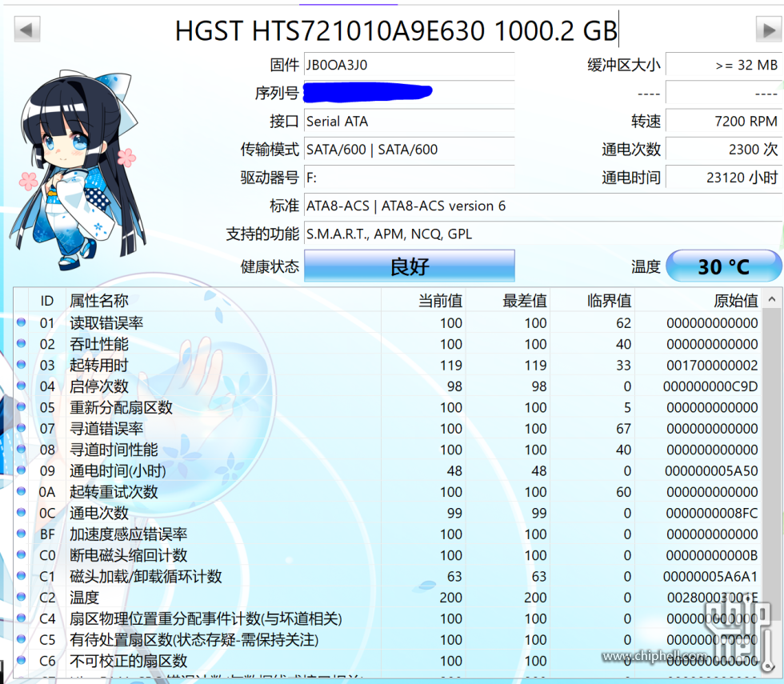Viewport: 784px width, 684px height.
Task: Select the 起转重试次数 attribute name
Action: pyautogui.click(x=114, y=492)
